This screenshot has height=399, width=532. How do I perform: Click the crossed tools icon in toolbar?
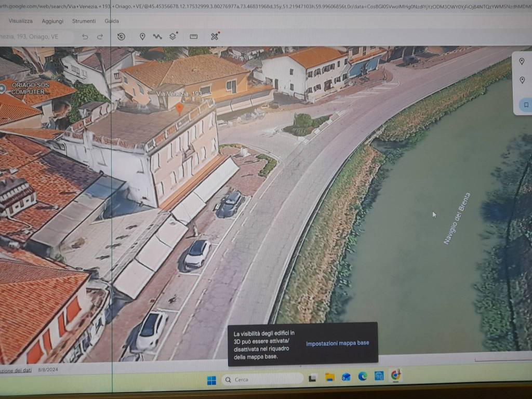tap(215, 36)
